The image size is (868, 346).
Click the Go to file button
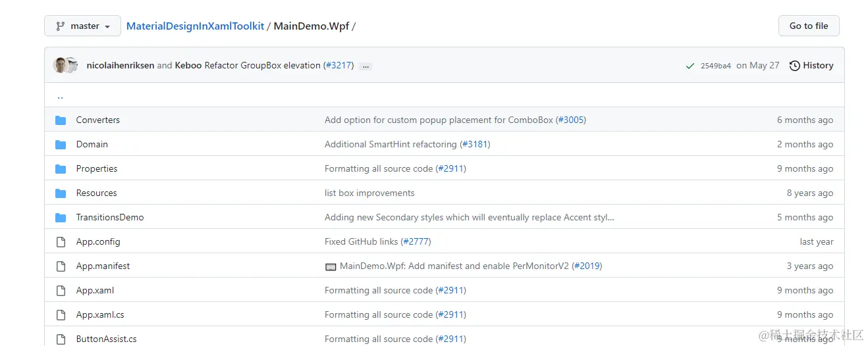808,26
